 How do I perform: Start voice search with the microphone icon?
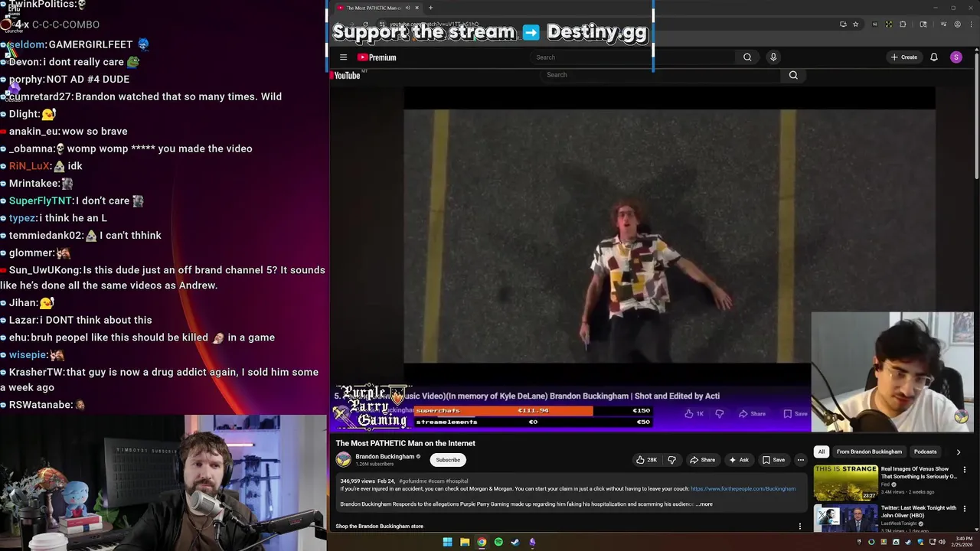point(773,57)
